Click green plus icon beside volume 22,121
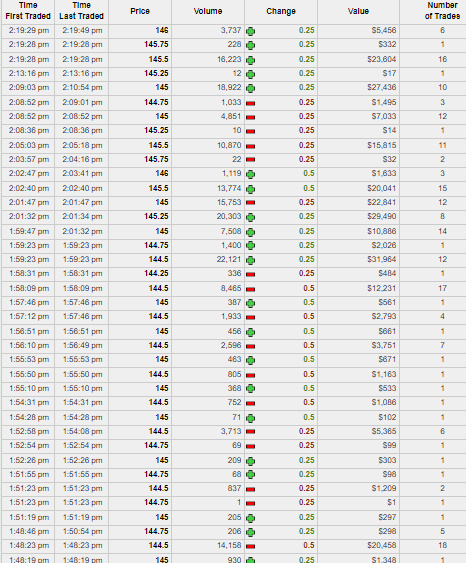Image resolution: width=466 pixels, height=563 pixels. tap(251, 260)
